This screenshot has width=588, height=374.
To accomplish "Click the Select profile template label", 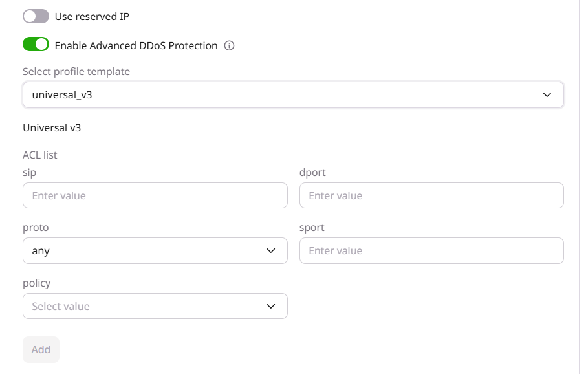I will tap(76, 72).
